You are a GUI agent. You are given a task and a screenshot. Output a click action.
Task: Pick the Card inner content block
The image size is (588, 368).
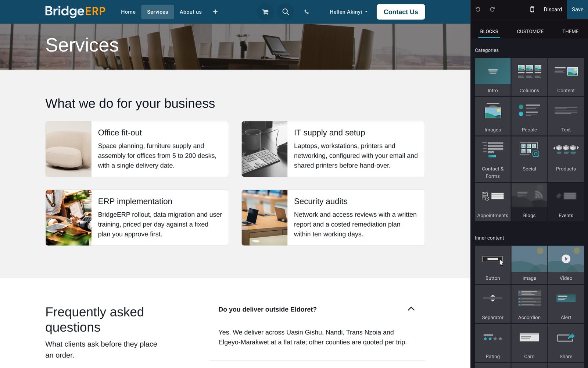pos(529,343)
